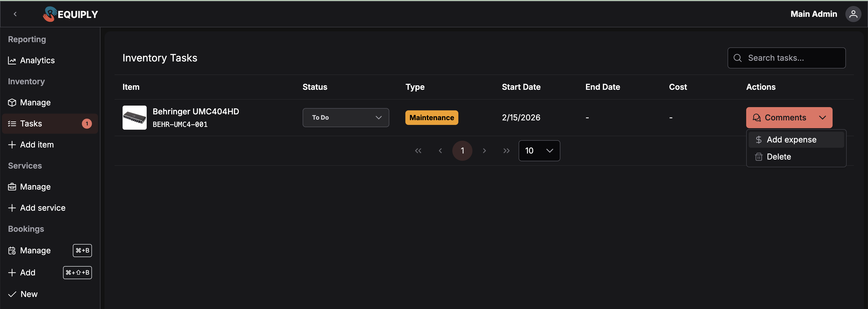Click the Equiply logo icon
This screenshot has height=309, width=868.
pyautogui.click(x=50, y=14)
